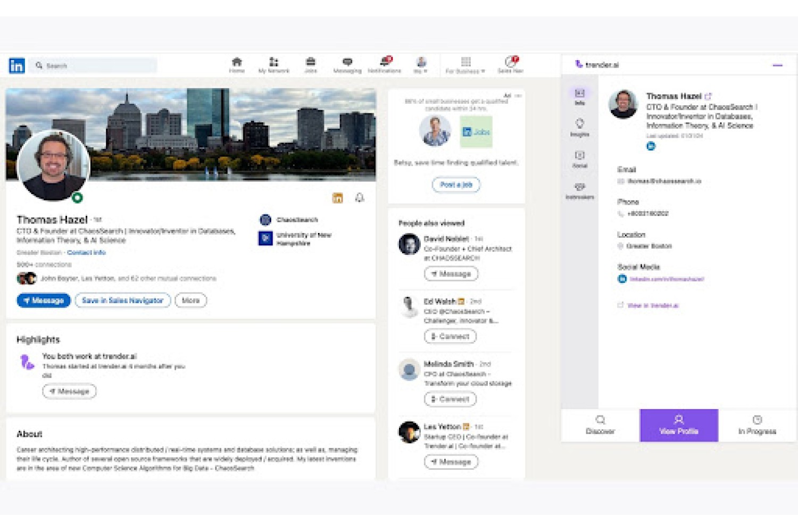The height and width of the screenshot is (532, 798).
Task: Open Thomas Hazel external link icon in panel
Action: click(x=708, y=96)
